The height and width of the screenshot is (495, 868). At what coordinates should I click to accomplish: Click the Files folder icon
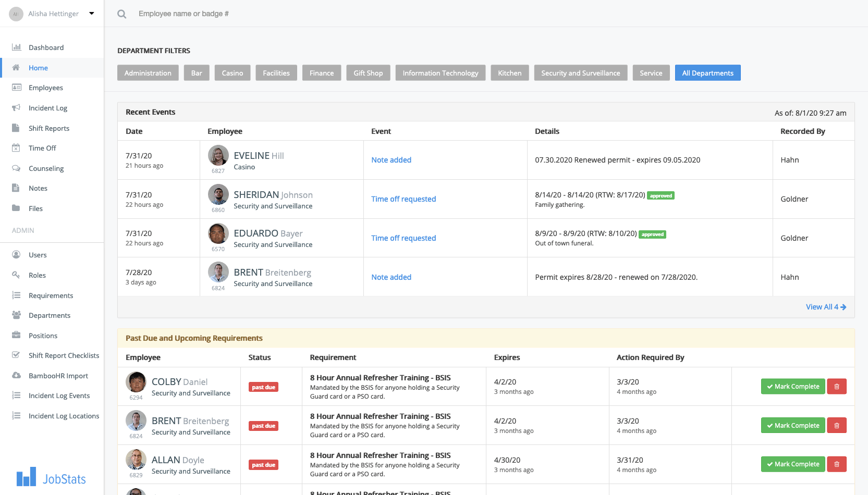(16, 208)
